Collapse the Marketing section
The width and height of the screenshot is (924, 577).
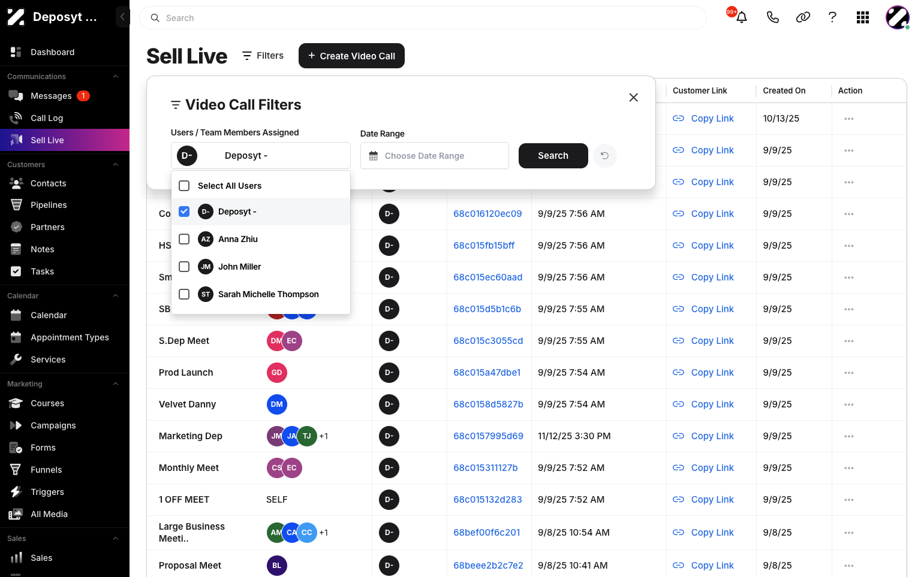[x=116, y=384]
